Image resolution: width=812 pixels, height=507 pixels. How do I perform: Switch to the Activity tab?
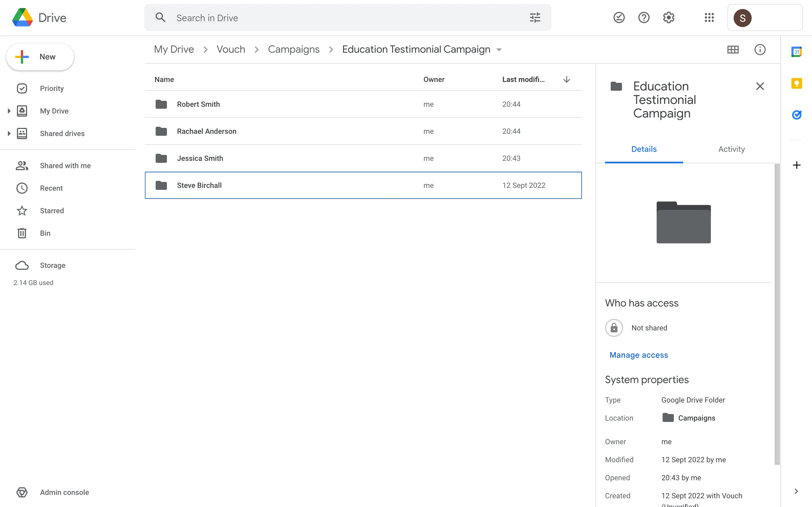point(731,149)
